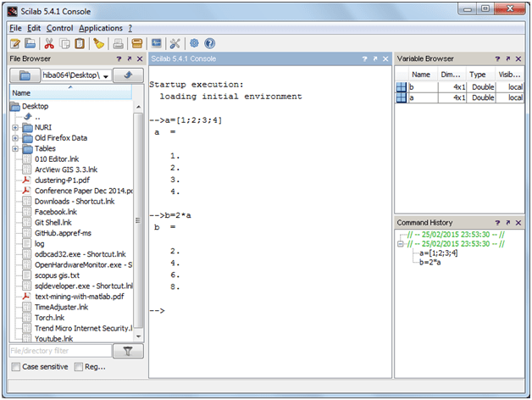Expand the NURI folder
532x400 pixels.
point(15,127)
